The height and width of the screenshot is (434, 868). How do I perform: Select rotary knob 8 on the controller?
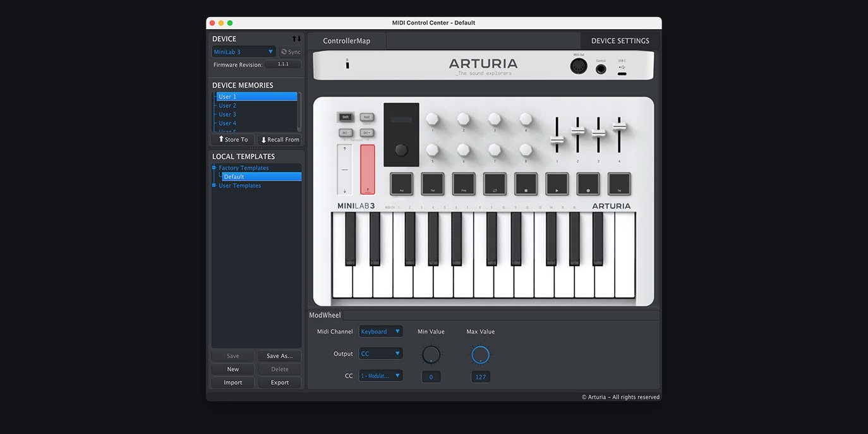(526, 150)
